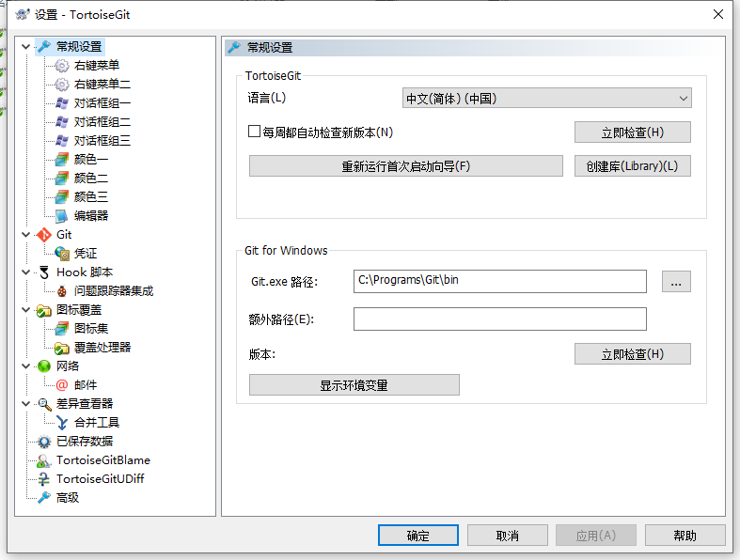
Task: Click 立即检查 button next to 版本
Action: pos(633,354)
